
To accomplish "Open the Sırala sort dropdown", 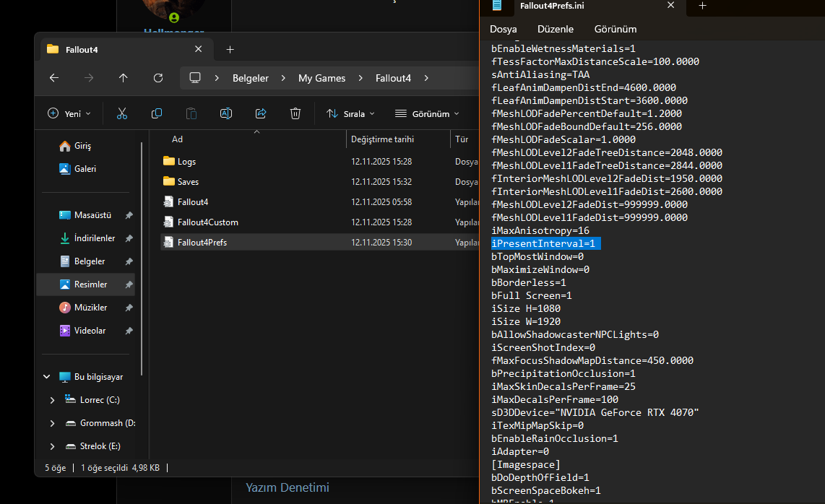I will coord(350,113).
